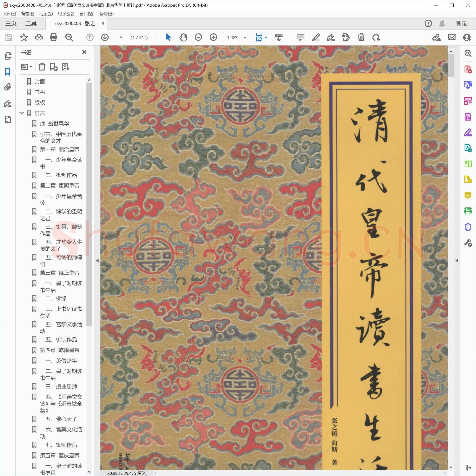Select the Highlight text tool
This screenshot has width=476, height=476.
coord(316,37)
